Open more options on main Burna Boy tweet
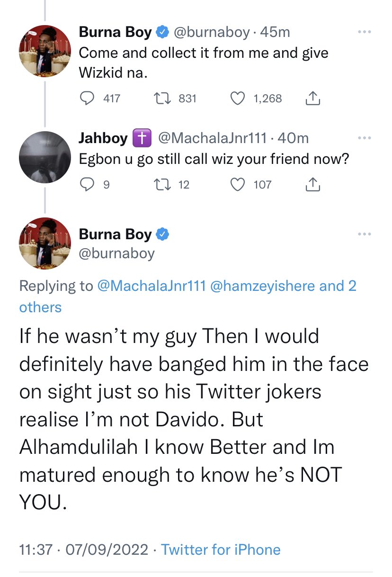The width and height of the screenshot is (392, 577). click(364, 234)
